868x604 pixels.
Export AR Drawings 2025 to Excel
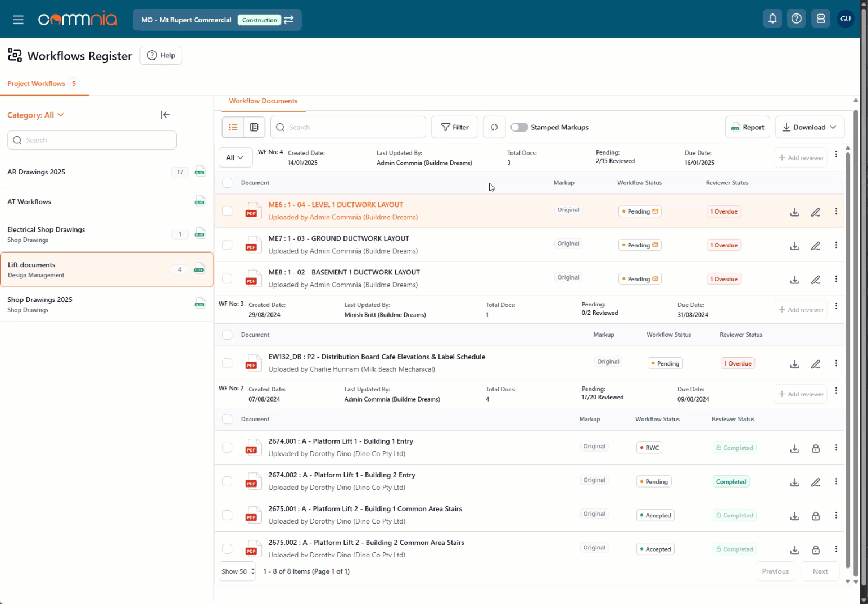click(x=200, y=172)
